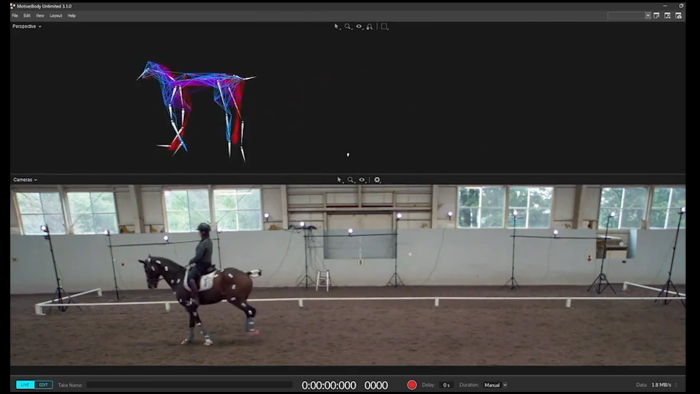Open the Edit menu

[27, 16]
